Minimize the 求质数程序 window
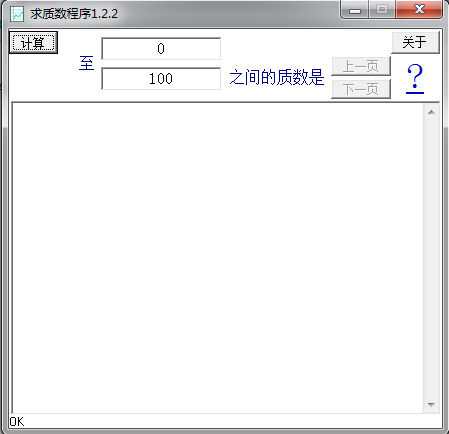 [355, 10]
